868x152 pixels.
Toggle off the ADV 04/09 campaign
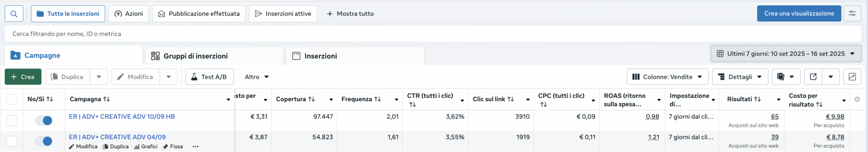(44, 141)
